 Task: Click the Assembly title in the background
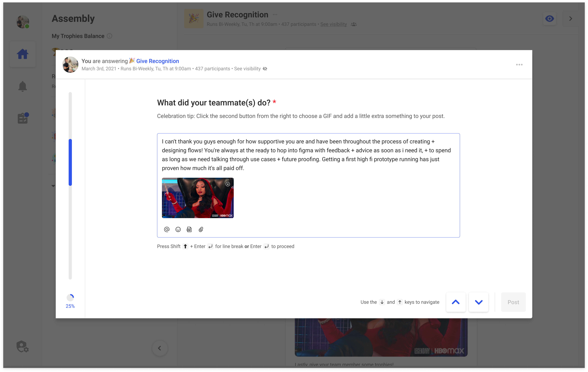tap(73, 19)
